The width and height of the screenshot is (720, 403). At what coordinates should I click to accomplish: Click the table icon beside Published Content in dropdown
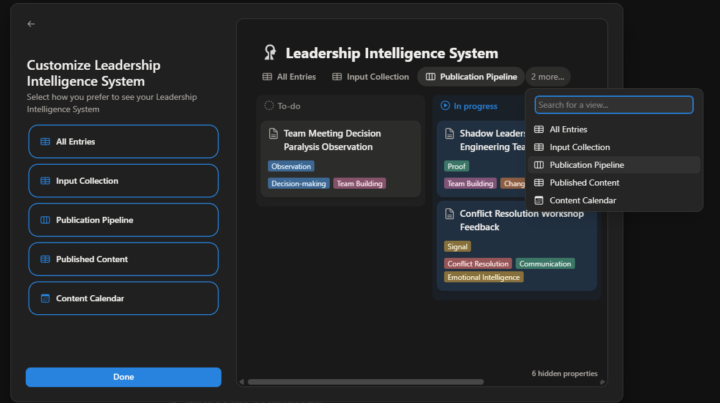[539, 183]
